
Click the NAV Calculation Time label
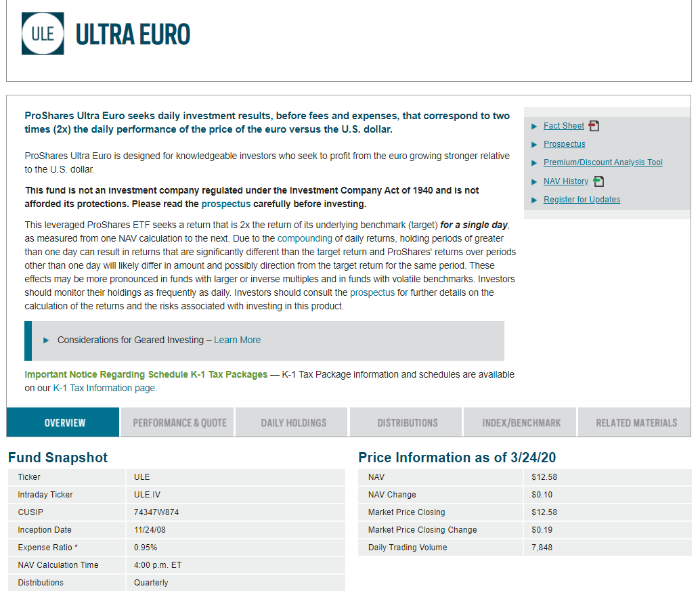pyautogui.click(x=58, y=565)
